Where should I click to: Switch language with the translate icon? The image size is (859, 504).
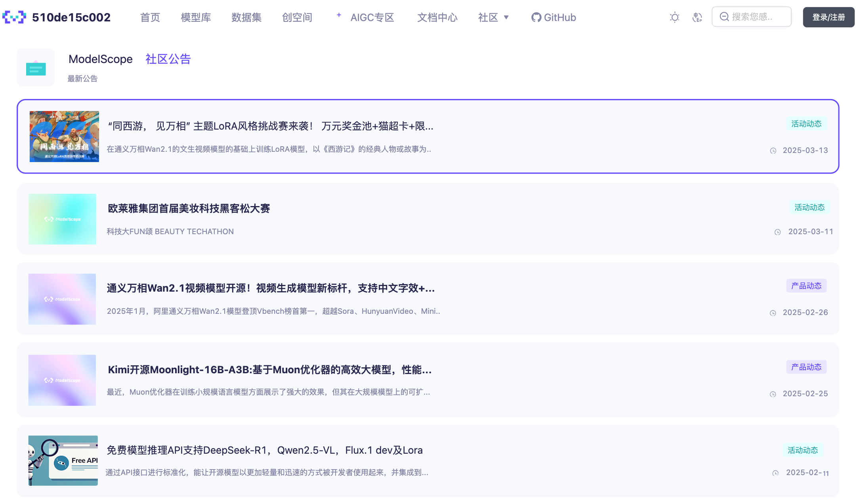click(697, 17)
